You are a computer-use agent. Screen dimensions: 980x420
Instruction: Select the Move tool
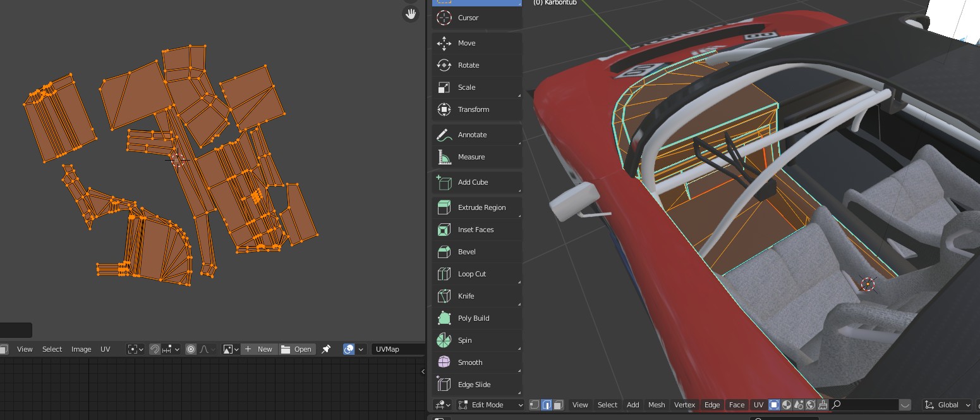click(x=477, y=43)
